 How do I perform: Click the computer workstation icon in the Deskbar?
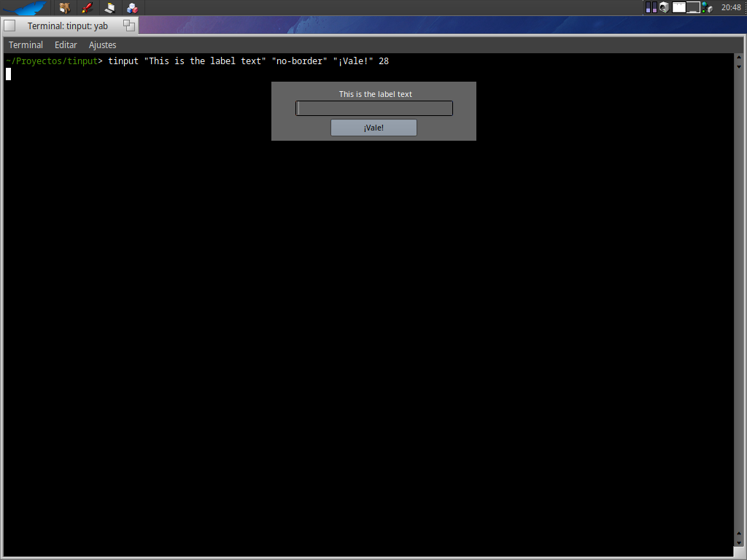pyautogui.click(x=109, y=8)
